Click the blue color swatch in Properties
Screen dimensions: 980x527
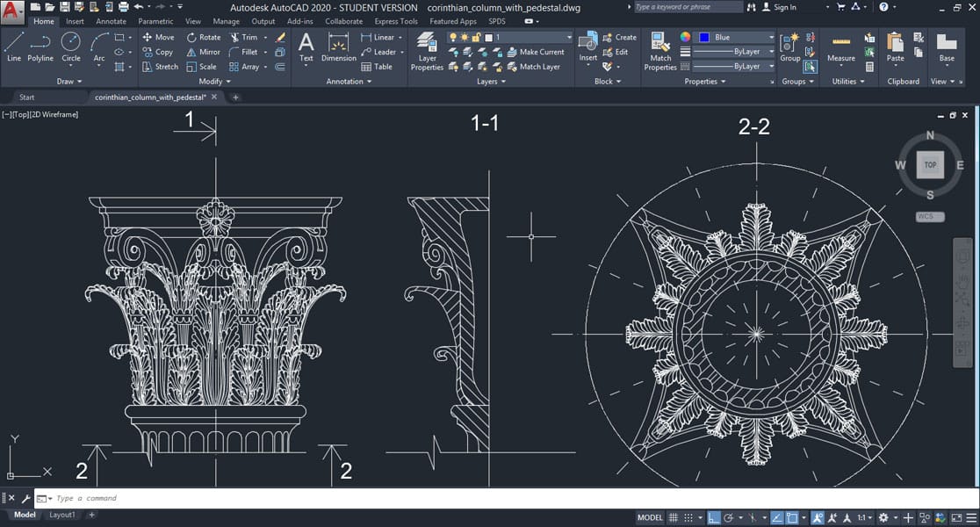click(x=704, y=38)
